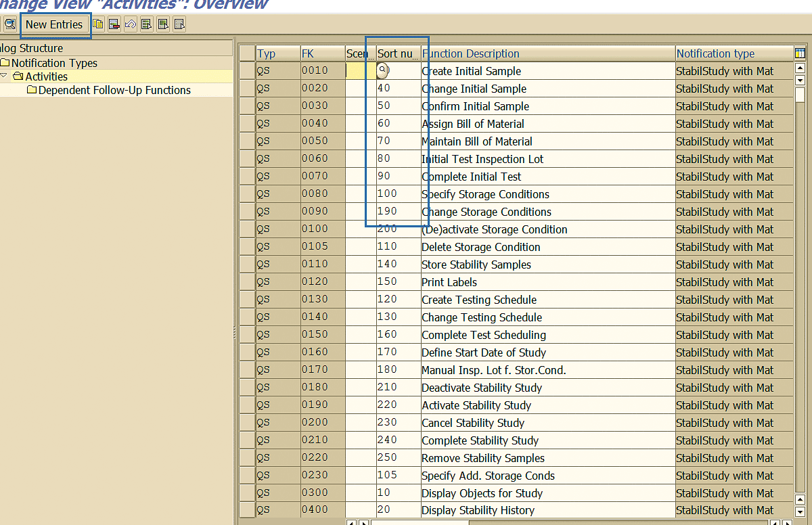The image size is (812, 525).
Task: Click sort number field showing 40
Action: pyautogui.click(x=399, y=89)
